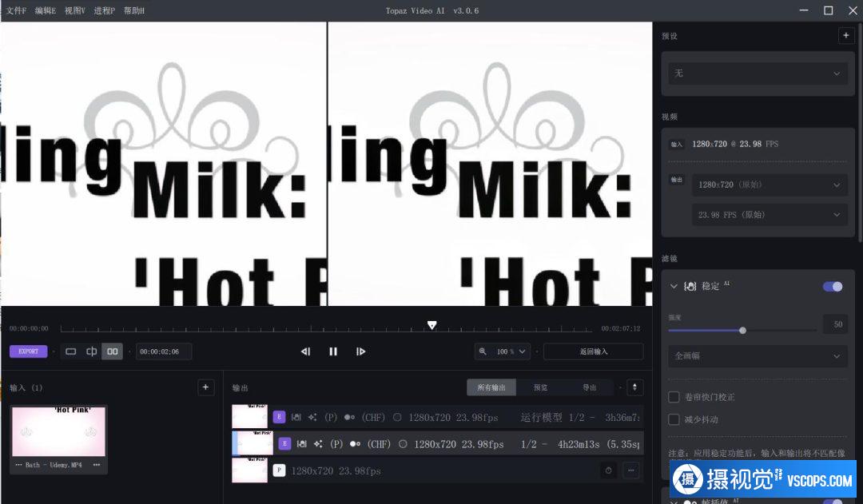Click frame interpolation dots icon in 运行模型 row
The width and height of the screenshot is (863, 504).
pos(349,418)
